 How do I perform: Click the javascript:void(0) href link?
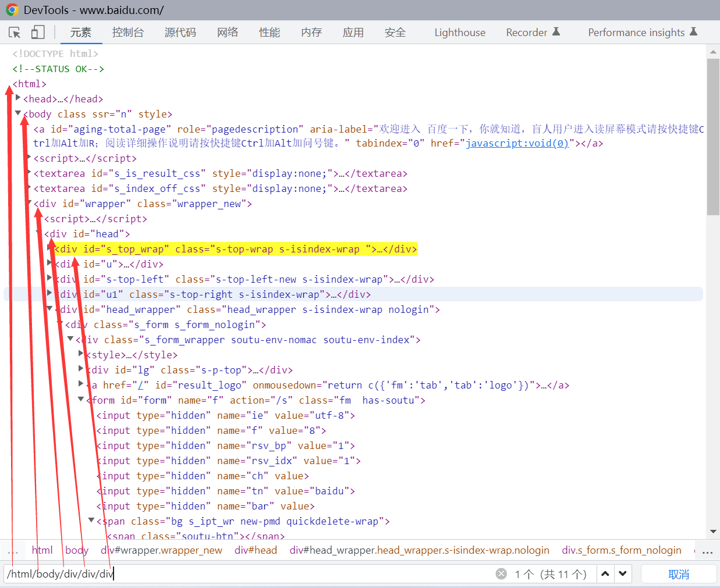517,143
